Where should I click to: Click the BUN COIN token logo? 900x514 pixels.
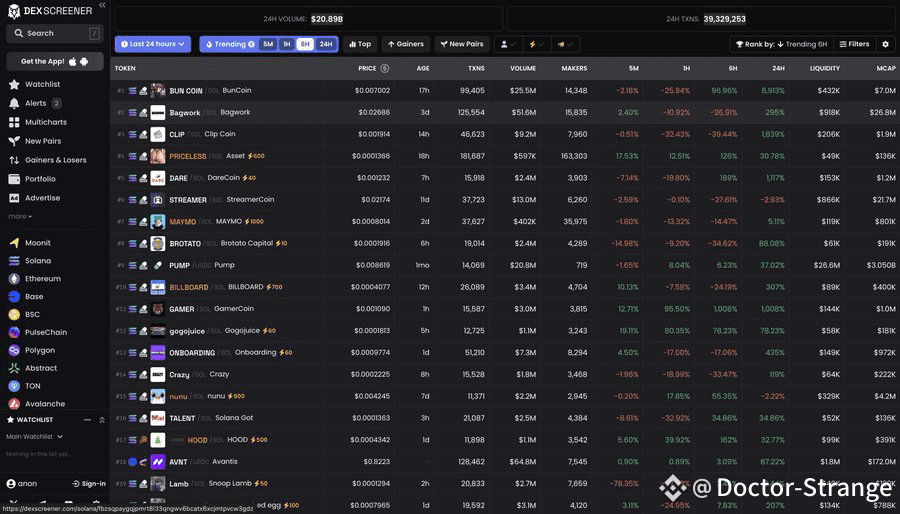[158, 91]
